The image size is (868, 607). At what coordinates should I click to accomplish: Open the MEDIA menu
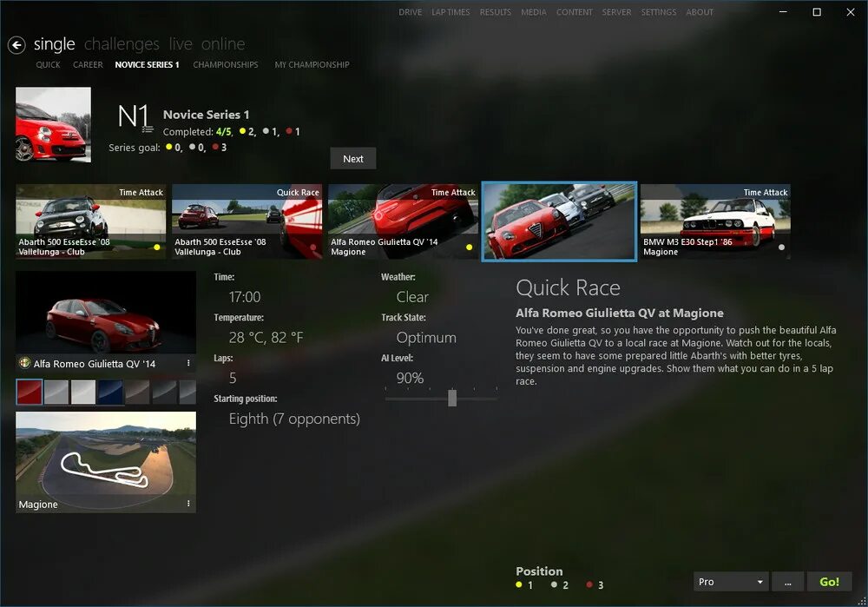point(534,12)
